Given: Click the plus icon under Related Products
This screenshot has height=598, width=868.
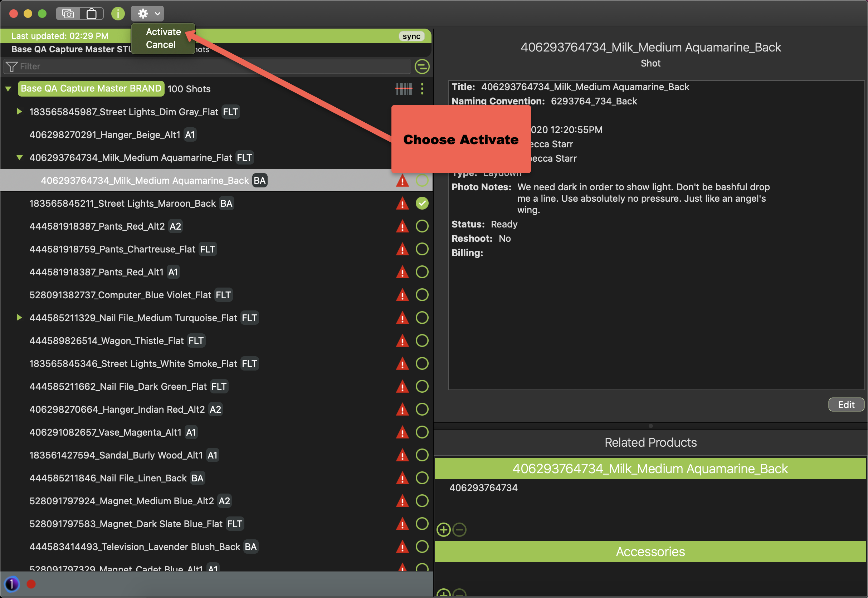Looking at the screenshot, I should [x=444, y=529].
